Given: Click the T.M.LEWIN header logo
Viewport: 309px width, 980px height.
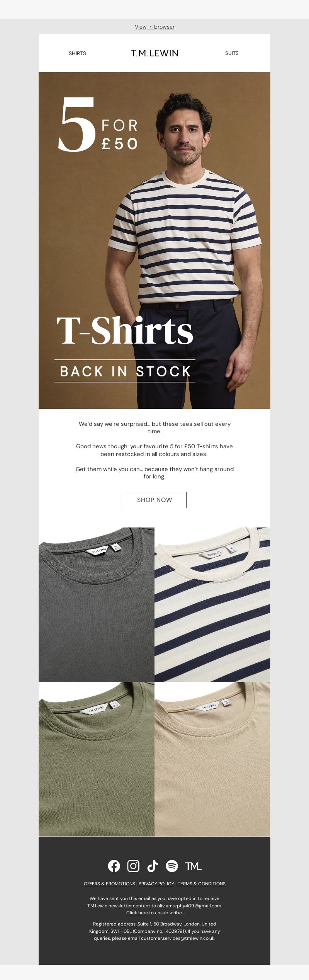Looking at the screenshot, I should 154,53.
